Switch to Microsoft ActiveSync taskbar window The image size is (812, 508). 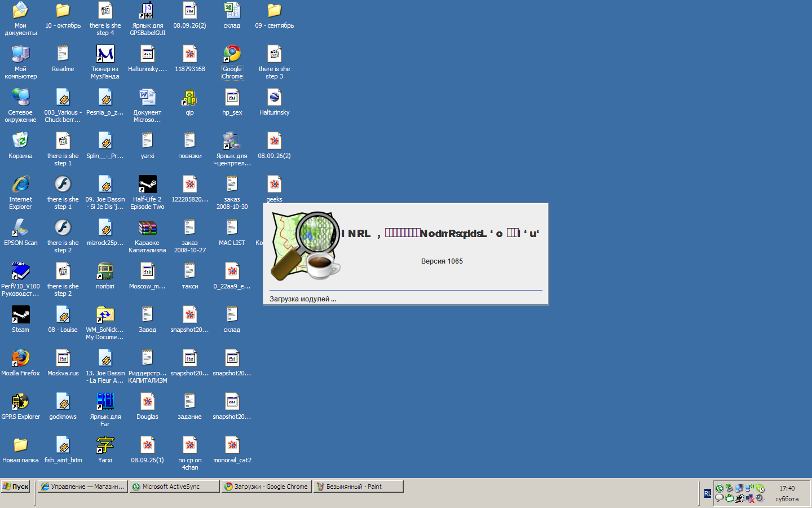[174, 487]
